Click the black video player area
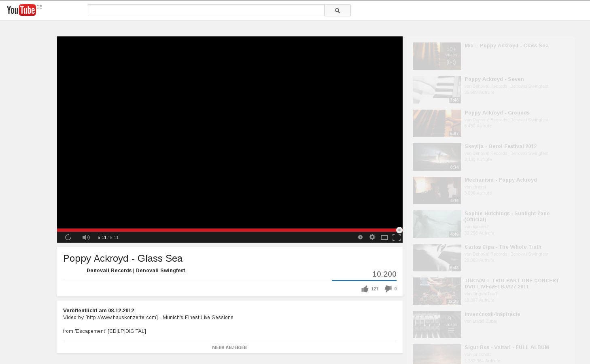This screenshot has width=590, height=364. point(230,132)
